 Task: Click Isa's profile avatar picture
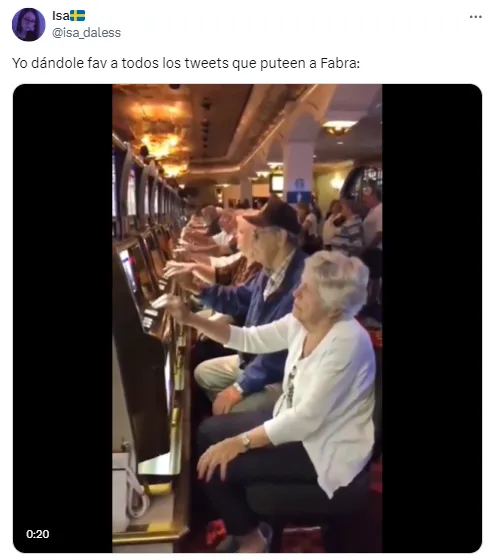[29, 25]
